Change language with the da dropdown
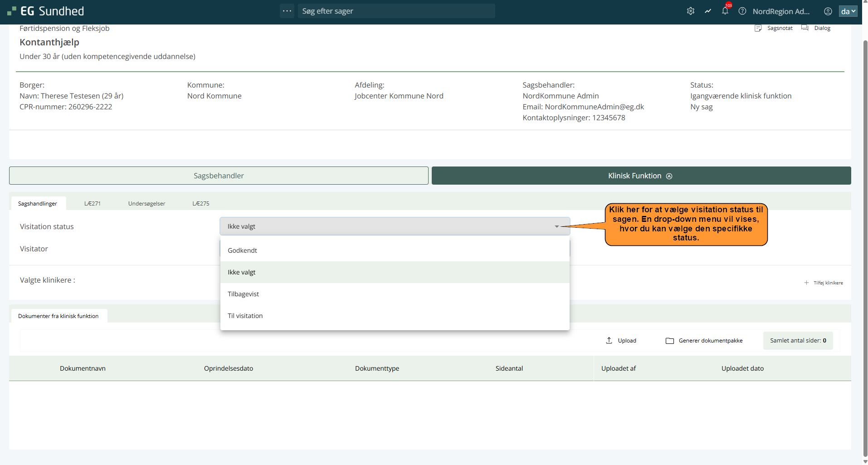The width and height of the screenshot is (868, 465). pos(848,11)
